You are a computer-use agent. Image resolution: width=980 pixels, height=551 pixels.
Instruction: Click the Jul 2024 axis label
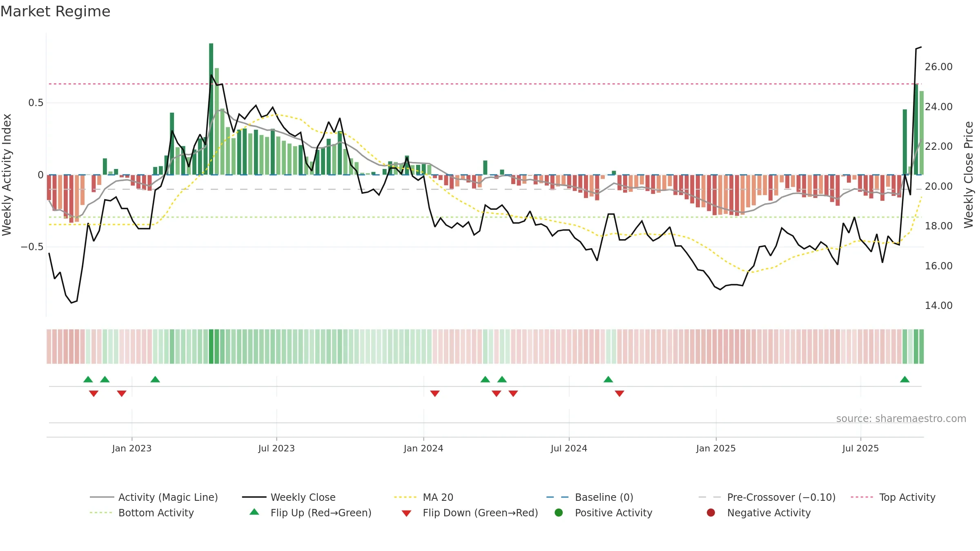[x=569, y=448]
